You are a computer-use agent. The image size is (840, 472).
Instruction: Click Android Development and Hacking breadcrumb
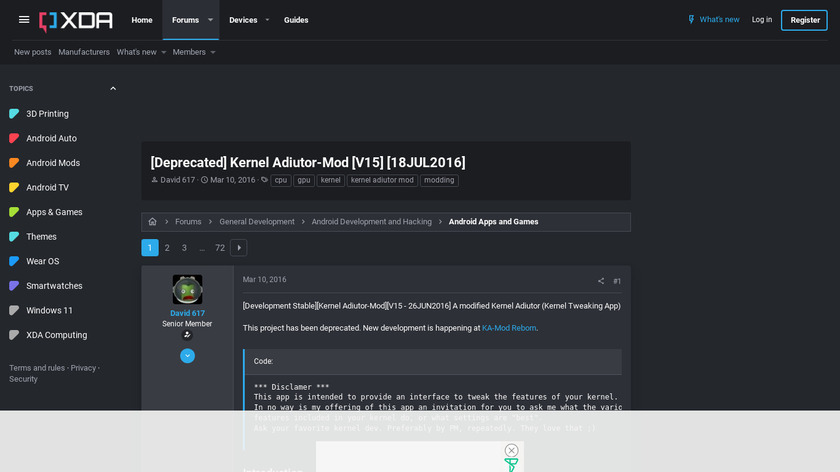click(x=371, y=221)
